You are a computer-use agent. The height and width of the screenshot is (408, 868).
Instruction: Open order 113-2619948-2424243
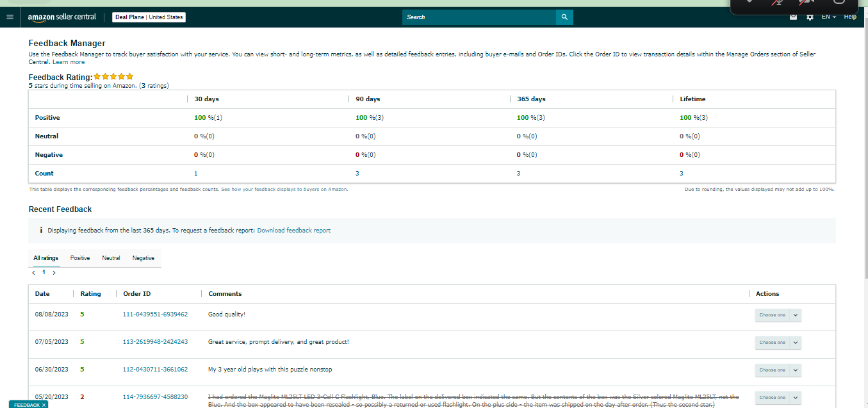click(x=155, y=342)
